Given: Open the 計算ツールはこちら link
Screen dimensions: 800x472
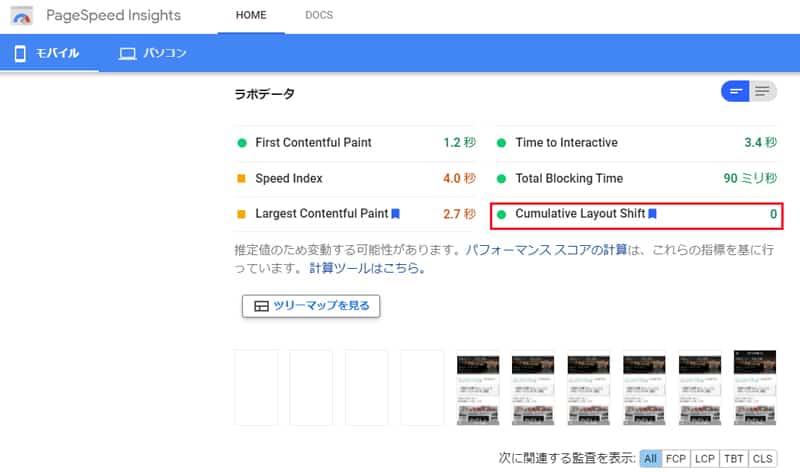Looking at the screenshot, I should (x=367, y=268).
